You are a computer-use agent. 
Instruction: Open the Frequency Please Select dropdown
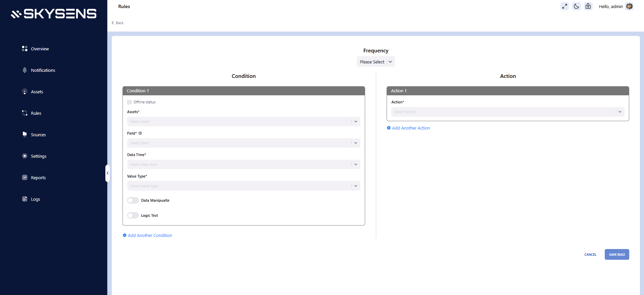[376, 62]
